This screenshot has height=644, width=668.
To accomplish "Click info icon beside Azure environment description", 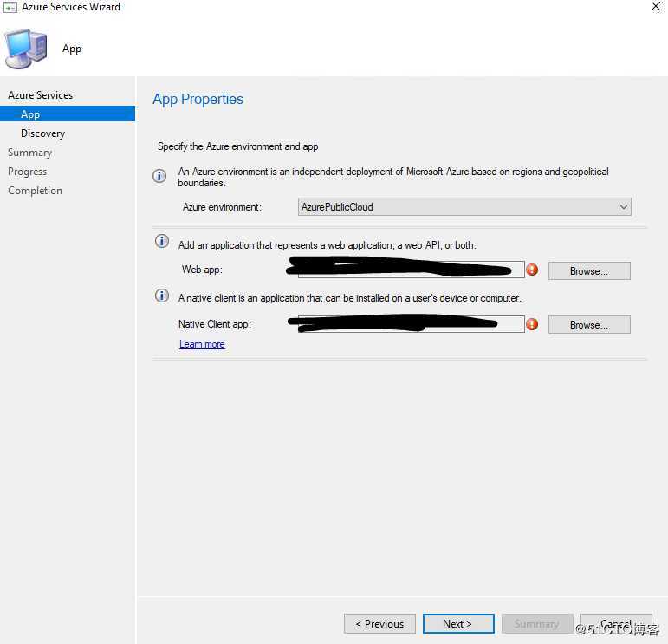I will click(159, 176).
